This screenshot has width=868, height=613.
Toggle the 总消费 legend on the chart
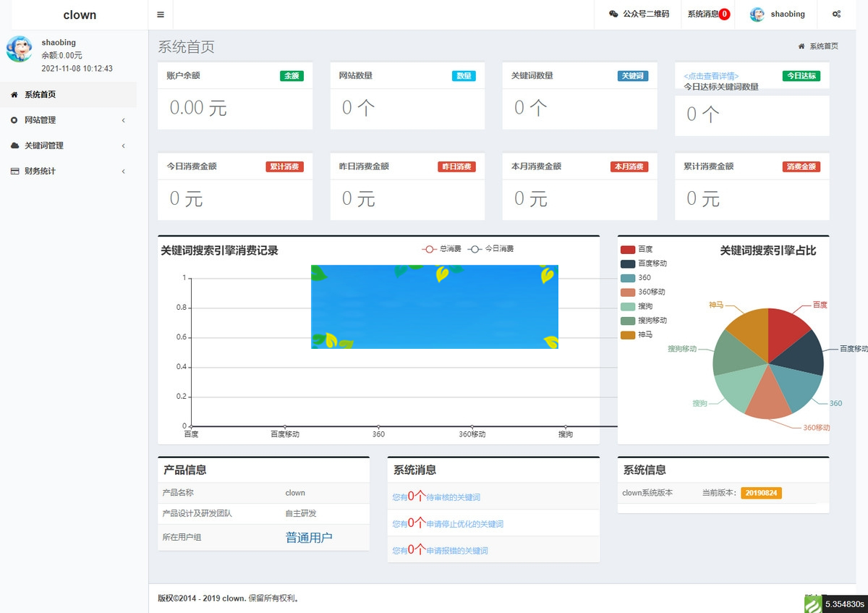(442, 248)
